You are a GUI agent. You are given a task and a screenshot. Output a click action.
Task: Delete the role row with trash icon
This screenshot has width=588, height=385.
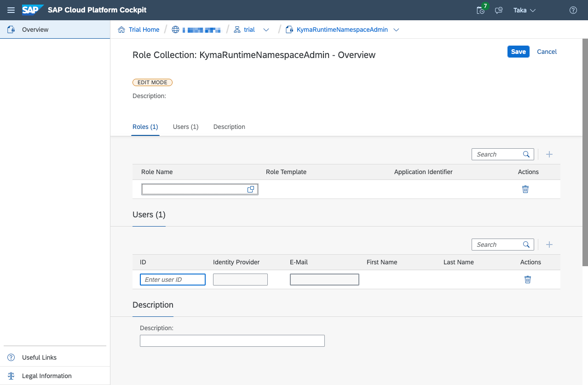(525, 189)
